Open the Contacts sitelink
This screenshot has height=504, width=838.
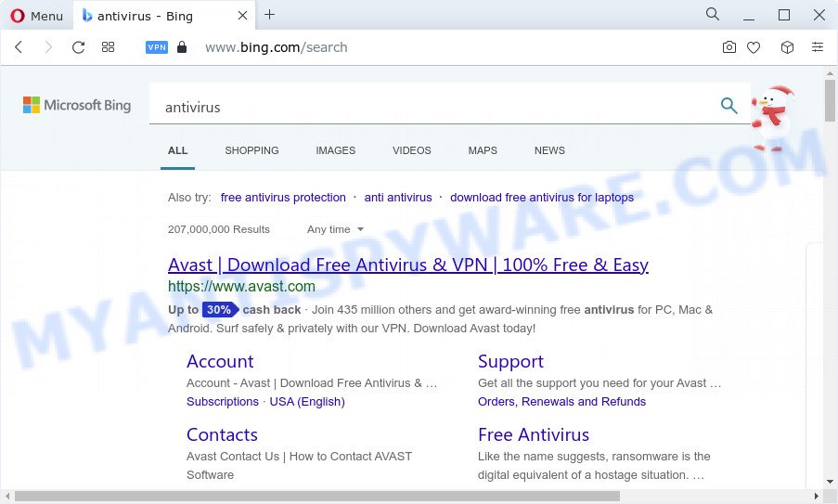223,434
